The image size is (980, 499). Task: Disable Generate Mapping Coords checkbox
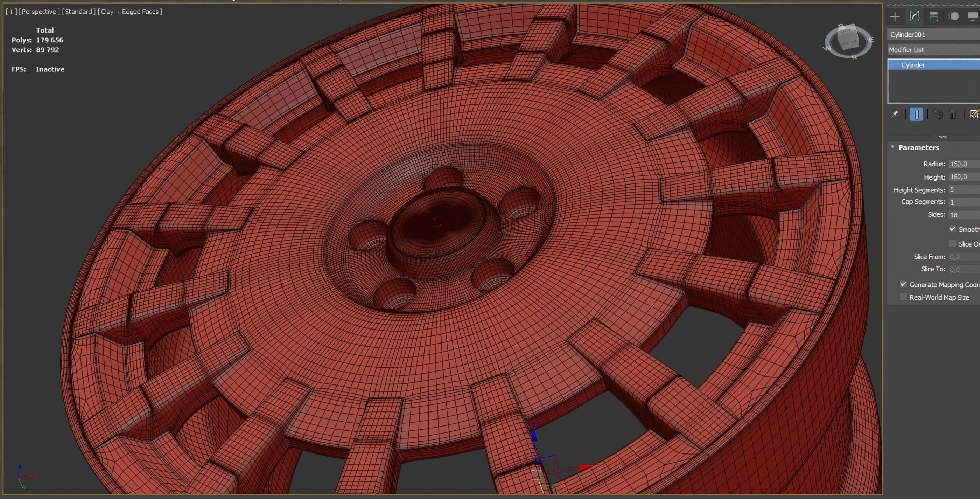click(904, 284)
